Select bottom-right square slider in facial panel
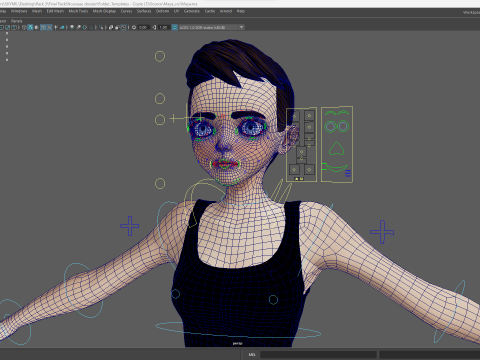This screenshot has width=480, height=360. [x=309, y=170]
